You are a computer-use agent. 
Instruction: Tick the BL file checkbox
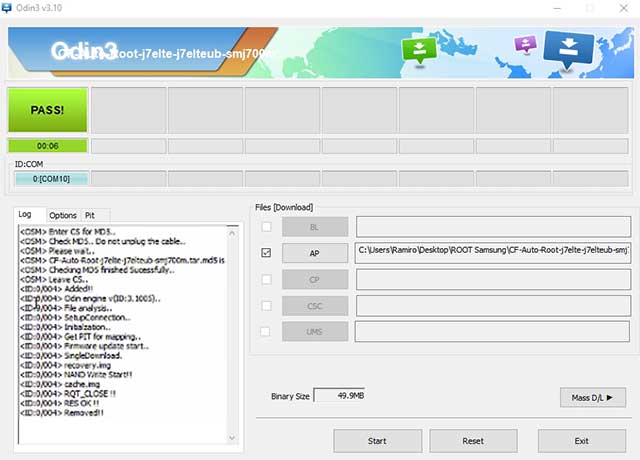pos(267,227)
